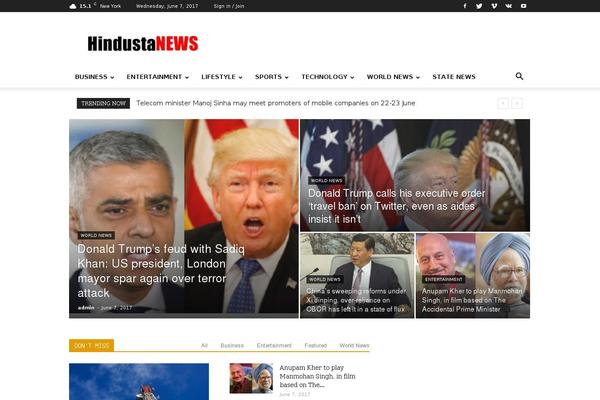Expand the Sports menu chevron

286,77
